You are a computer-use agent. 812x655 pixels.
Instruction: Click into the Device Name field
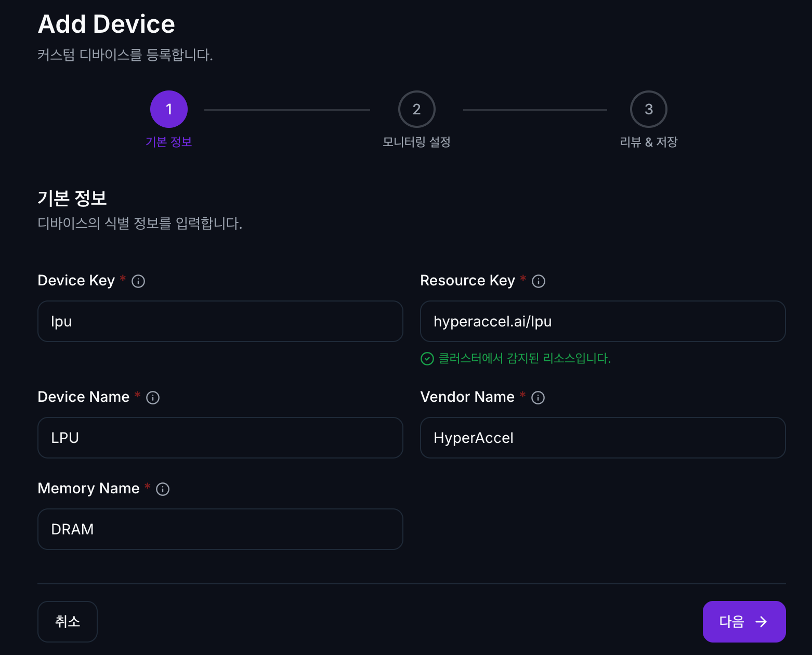(x=220, y=438)
